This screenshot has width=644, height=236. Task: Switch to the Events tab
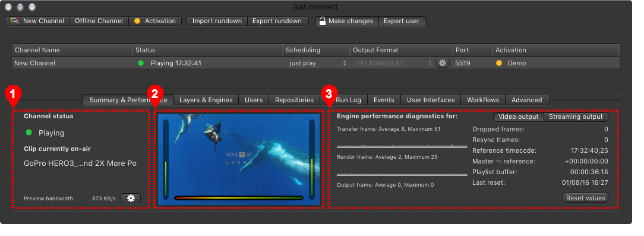click(x=384, y=100)
